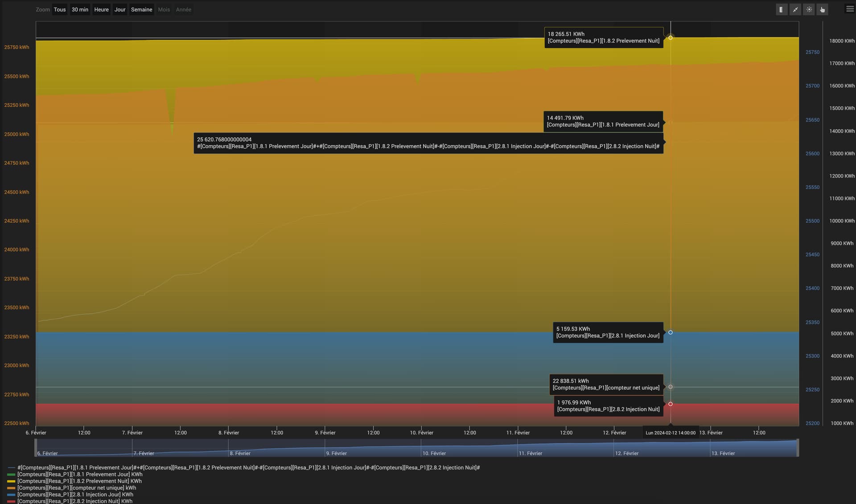856x504 pixels.
Task: Click the ruler scale icon button
Action: point(782,9)
